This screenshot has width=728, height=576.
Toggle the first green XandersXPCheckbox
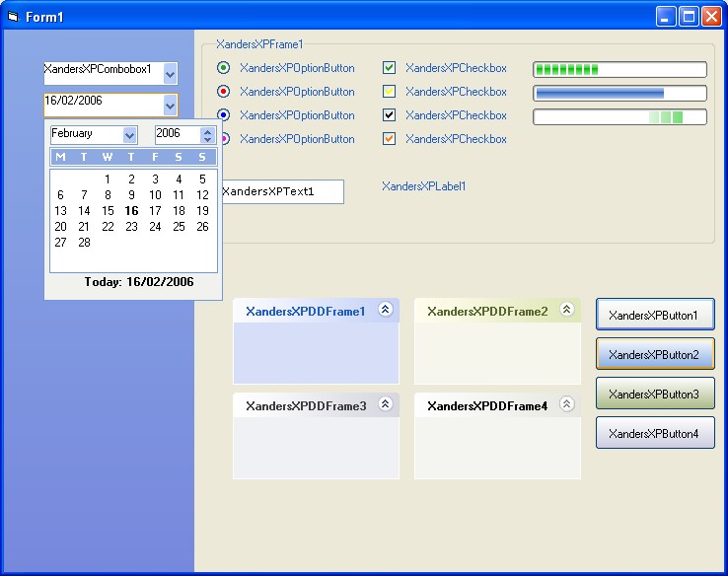click(x=389, y=68)
